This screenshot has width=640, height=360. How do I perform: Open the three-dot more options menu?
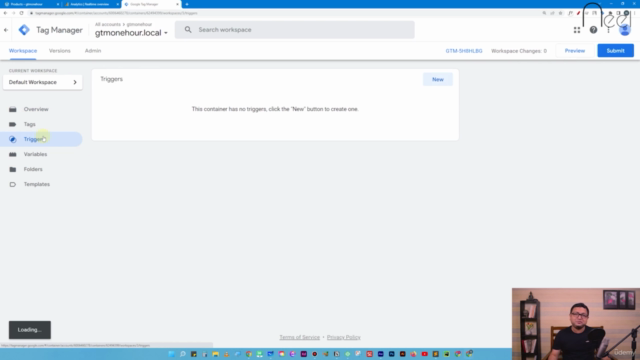(609, 30)
